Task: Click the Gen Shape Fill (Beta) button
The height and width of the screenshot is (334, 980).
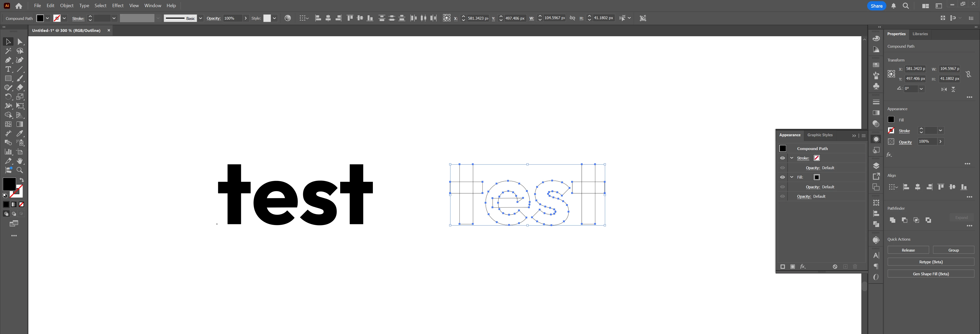Action: [x=930, y=274]
